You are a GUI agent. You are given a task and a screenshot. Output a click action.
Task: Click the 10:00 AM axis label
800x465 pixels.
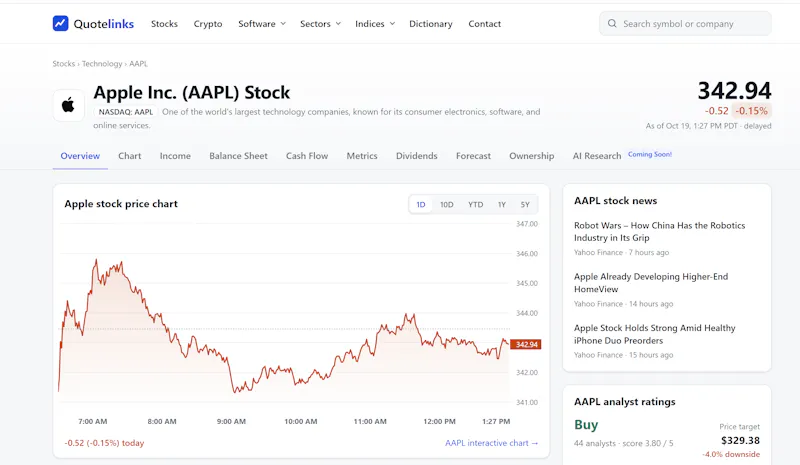pos(301,422)
